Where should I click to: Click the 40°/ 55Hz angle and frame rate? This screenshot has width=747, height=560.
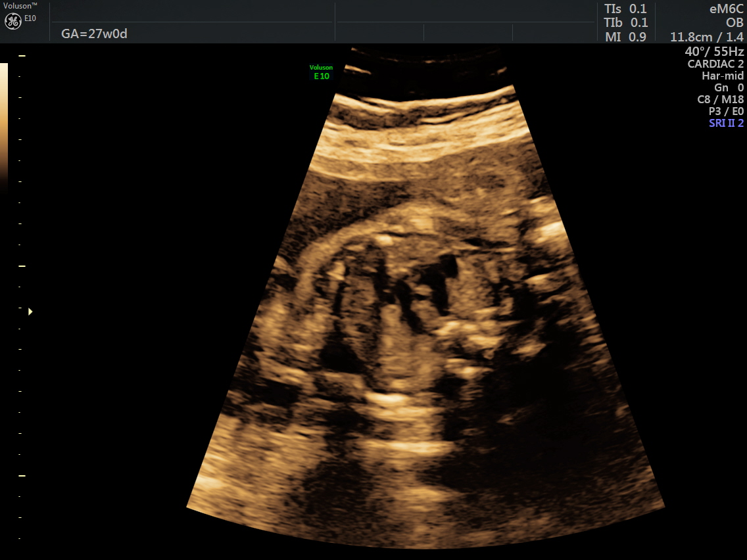pyautogui.click(x=714, y=51)
